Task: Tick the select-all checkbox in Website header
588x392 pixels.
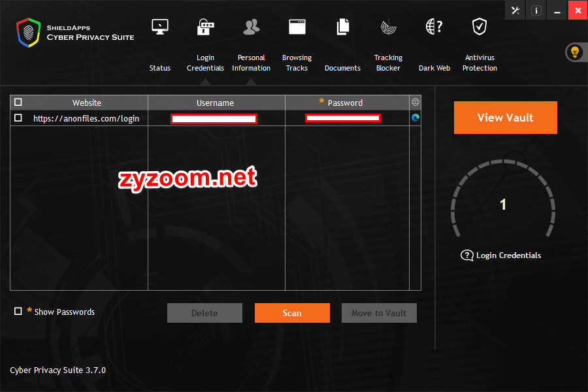Action: pyautogui.click(x=18, y=102)
